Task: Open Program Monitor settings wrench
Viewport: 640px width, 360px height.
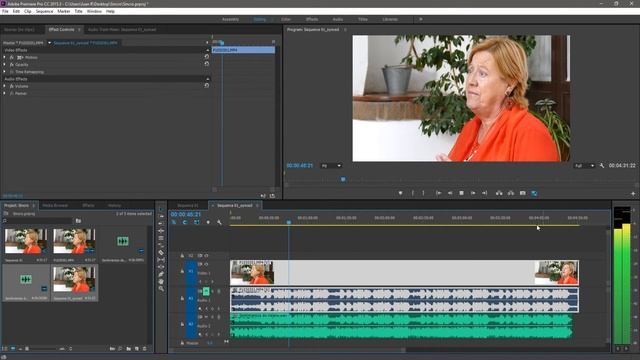Action: pos(602,166)
